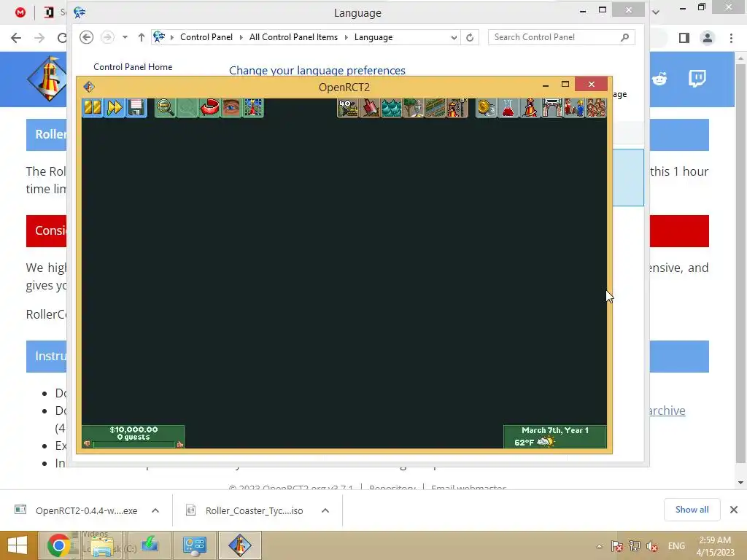Screen dimensions: 747x560
Task: Open Chrome side panel icon
Action: coord(684,38)
